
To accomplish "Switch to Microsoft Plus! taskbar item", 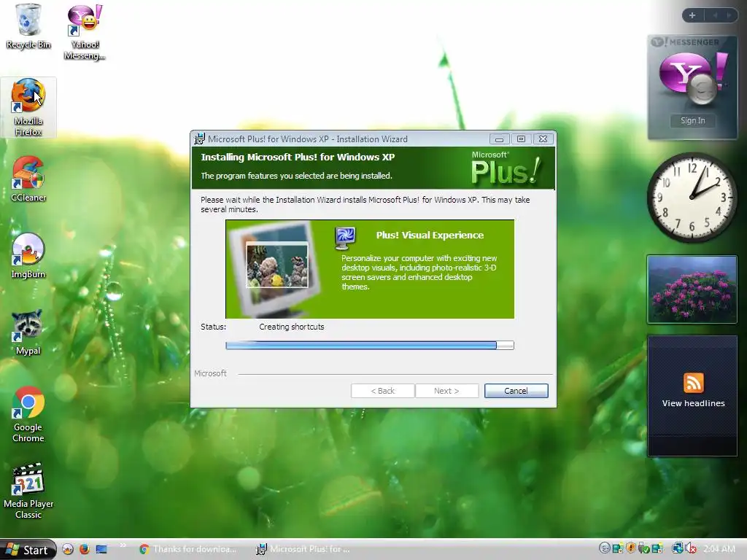I will point(303,549).
